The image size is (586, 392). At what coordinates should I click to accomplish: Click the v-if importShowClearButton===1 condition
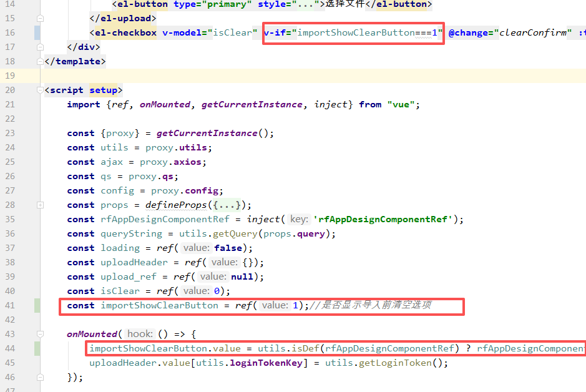(353, 33)
